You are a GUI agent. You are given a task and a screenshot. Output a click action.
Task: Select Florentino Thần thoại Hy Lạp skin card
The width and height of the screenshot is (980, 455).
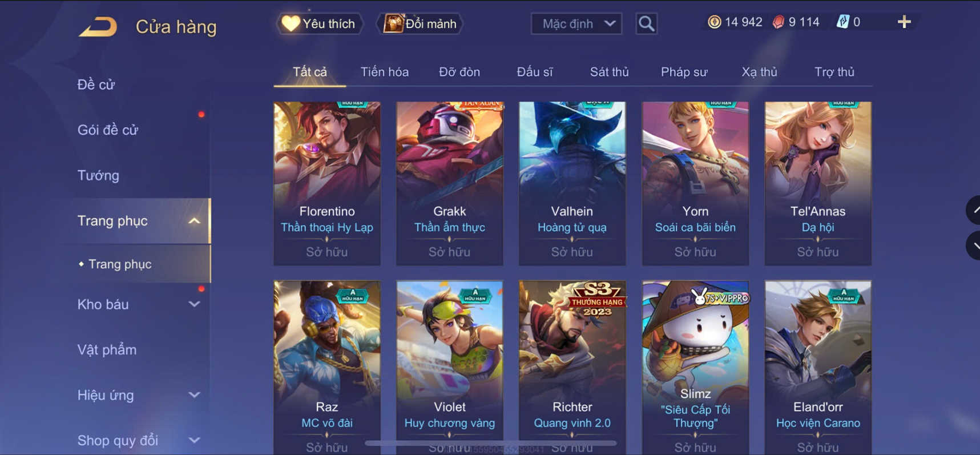click(327, 183)
